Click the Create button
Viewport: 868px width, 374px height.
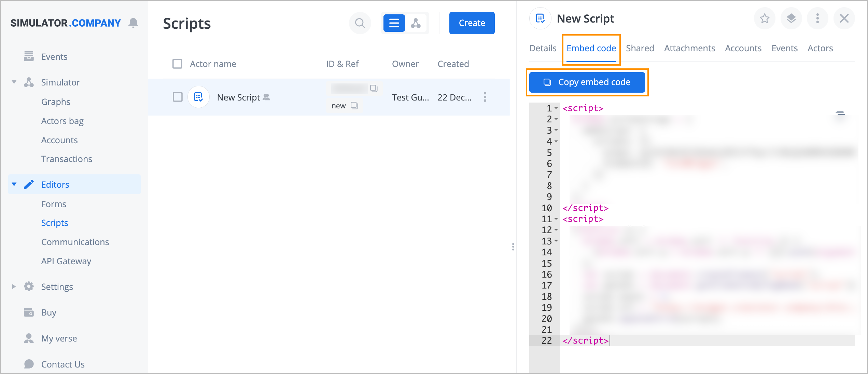pyautogui.click(x=472, y=23)
